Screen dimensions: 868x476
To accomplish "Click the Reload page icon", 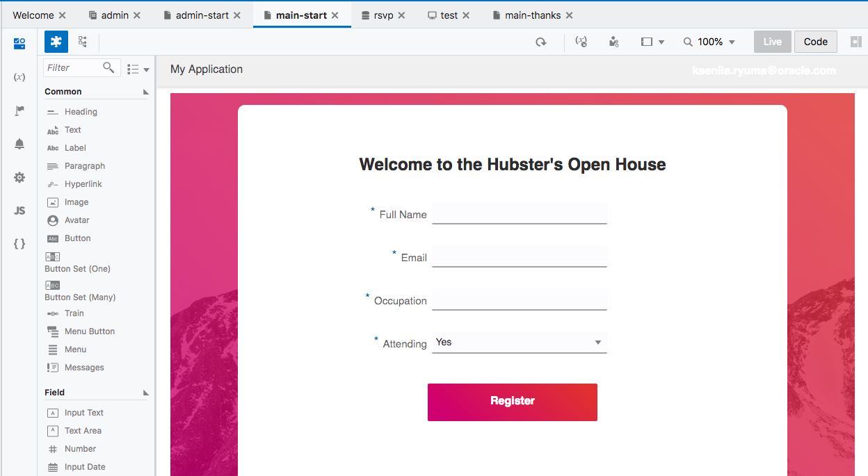I will [540, 42].
